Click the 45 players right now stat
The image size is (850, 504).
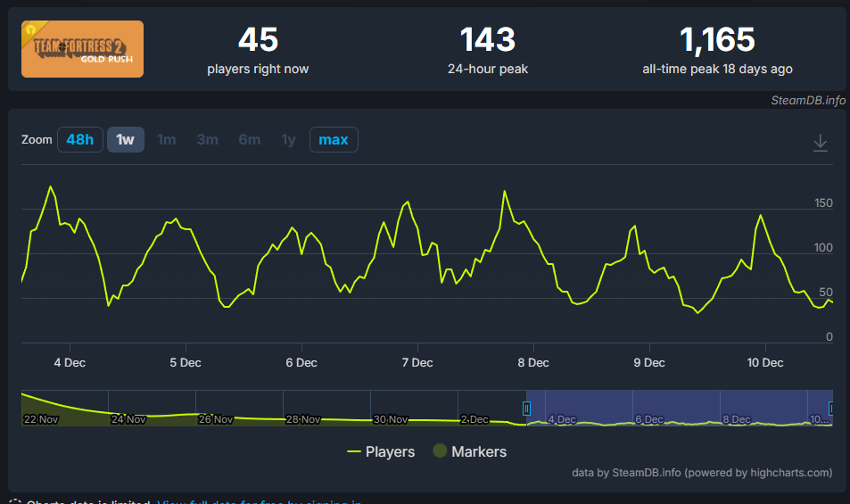pos(258,50)
